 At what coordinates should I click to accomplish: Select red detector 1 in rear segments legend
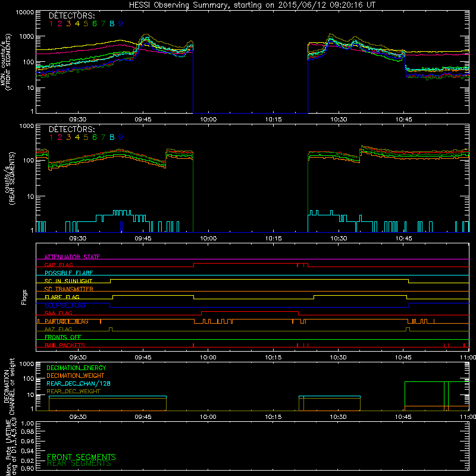[51, 137]
